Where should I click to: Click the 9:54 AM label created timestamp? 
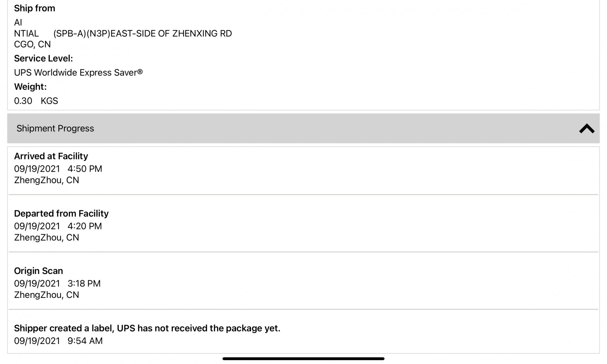click(x=85, y=341)
